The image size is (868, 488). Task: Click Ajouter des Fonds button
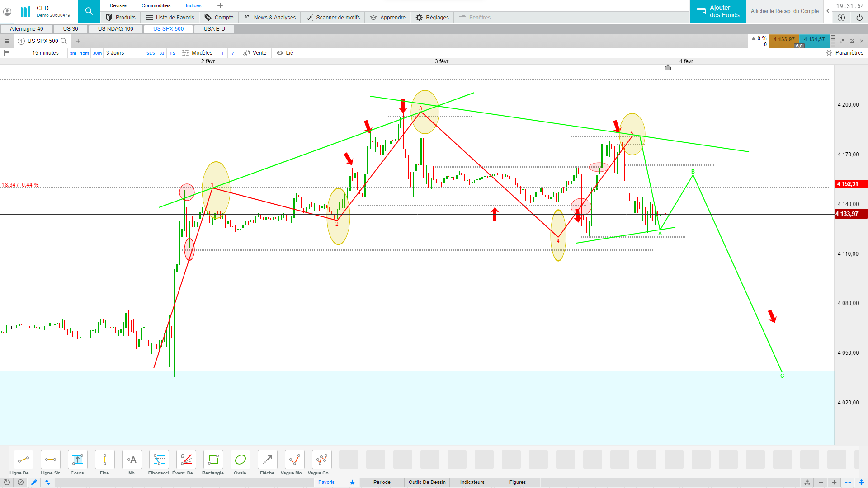coord(718,11)
